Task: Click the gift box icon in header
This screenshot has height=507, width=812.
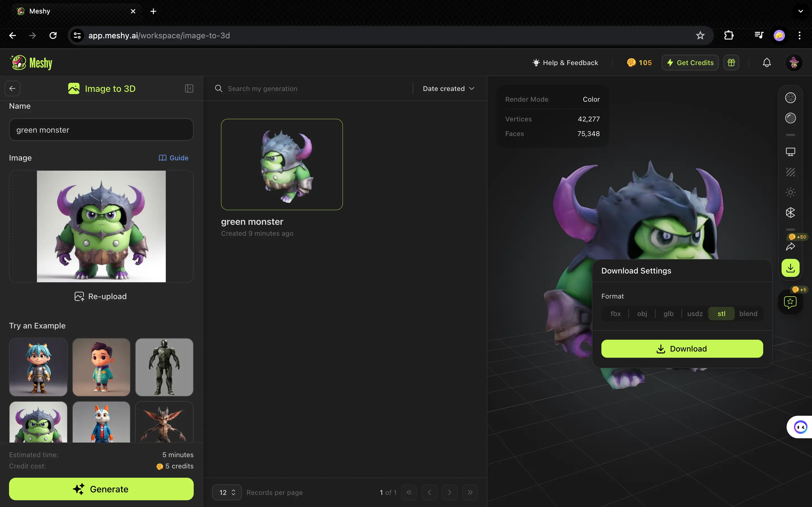Action: (x=731, y=62)
